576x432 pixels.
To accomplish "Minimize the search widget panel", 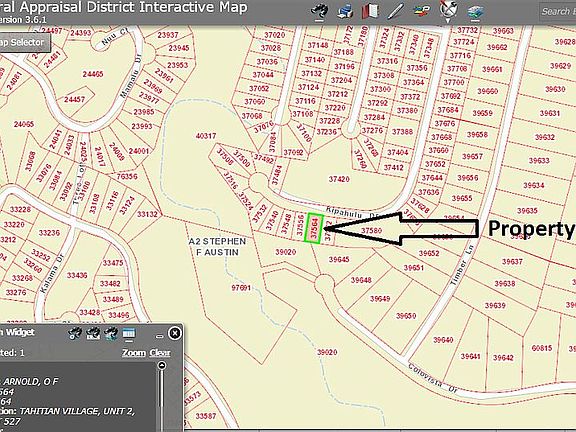I will coord(159,335).
